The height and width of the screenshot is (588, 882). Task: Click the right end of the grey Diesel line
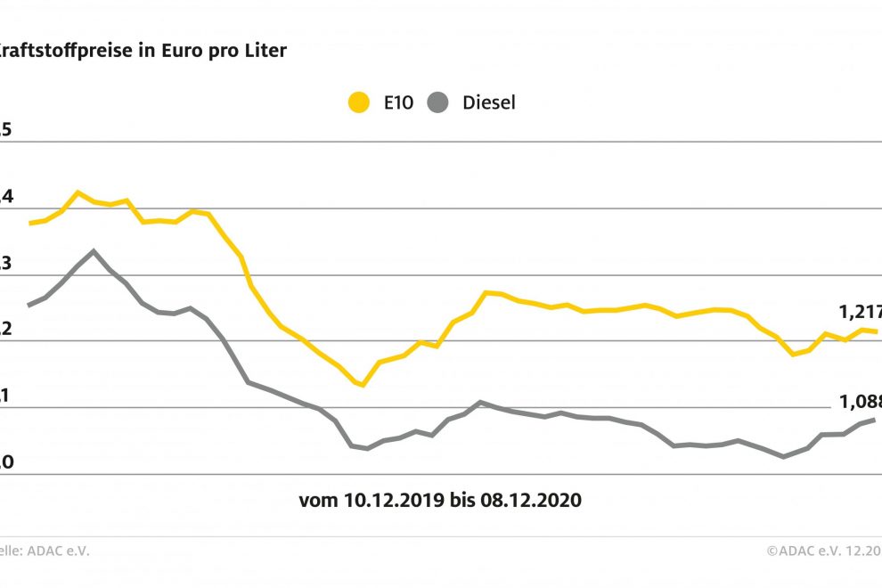coord(874,420)
